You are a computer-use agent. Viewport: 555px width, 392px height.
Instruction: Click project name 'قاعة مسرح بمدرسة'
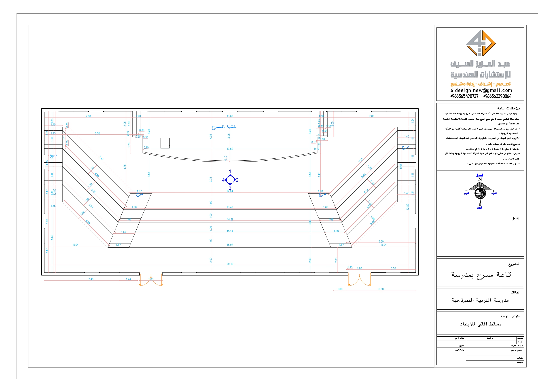[481, 275]
